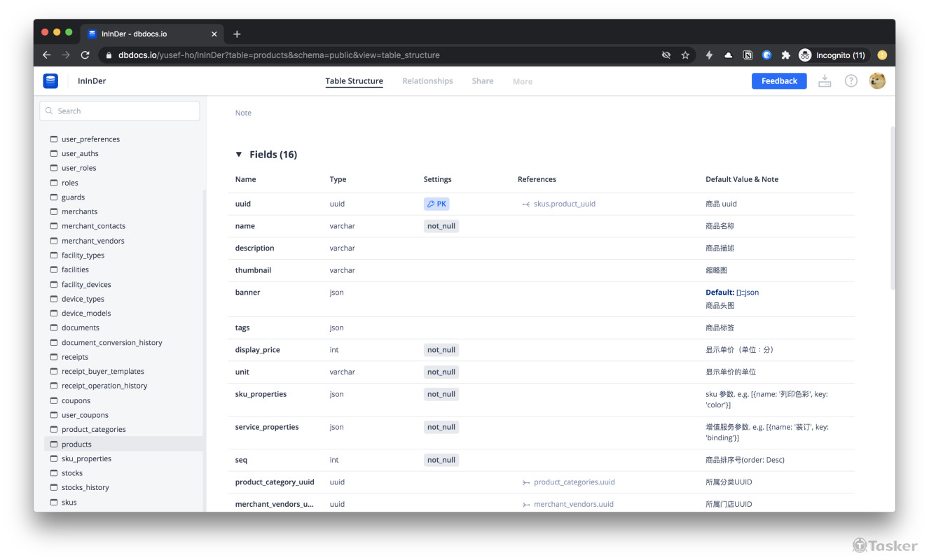Click the Feedback button

(778, 81)
